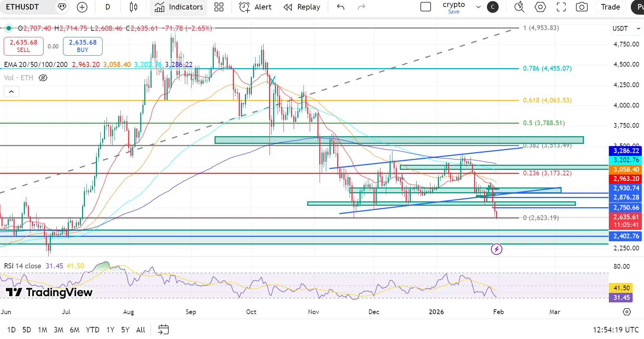Image resolution: width=644 pixels, height=339 pixels.
Task: Open the Indicators menu
Action: [179, 7]
